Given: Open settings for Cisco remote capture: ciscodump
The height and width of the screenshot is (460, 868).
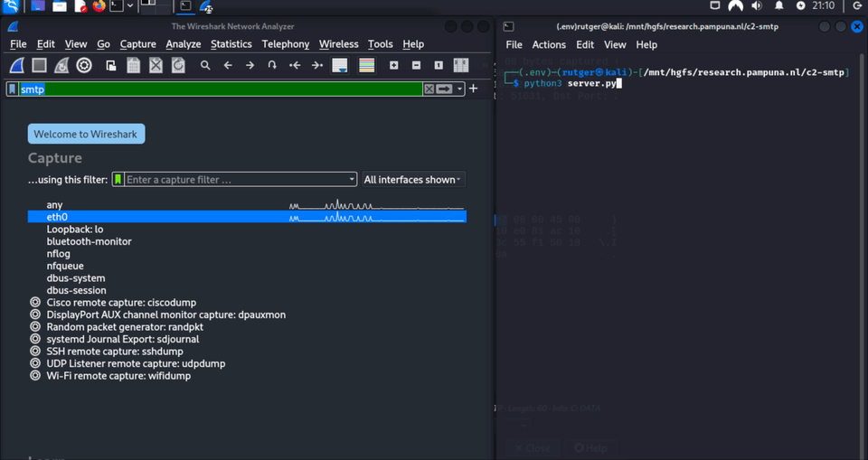Looking at the screenshot, I should [35, 302].
